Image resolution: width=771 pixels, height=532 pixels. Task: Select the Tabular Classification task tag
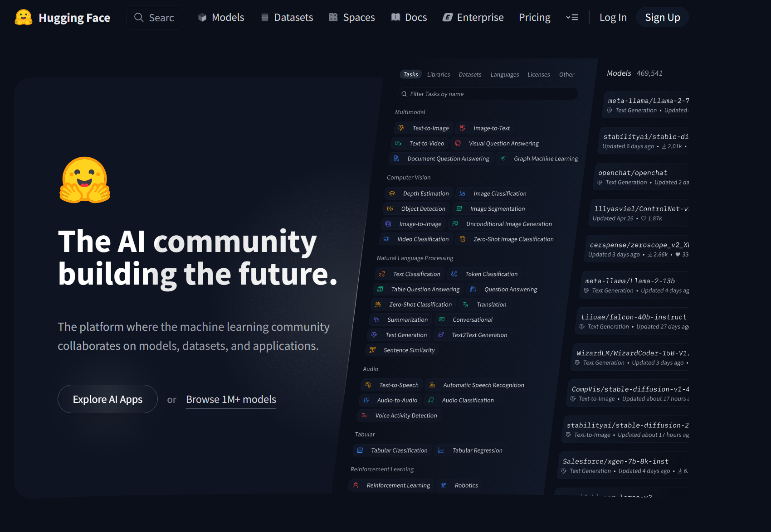392,450
